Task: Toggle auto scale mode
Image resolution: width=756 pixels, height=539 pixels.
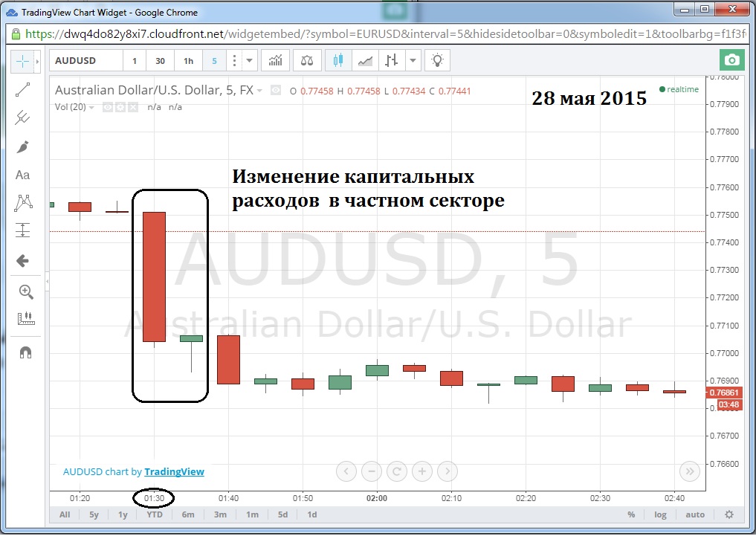Action: (695, 514)
